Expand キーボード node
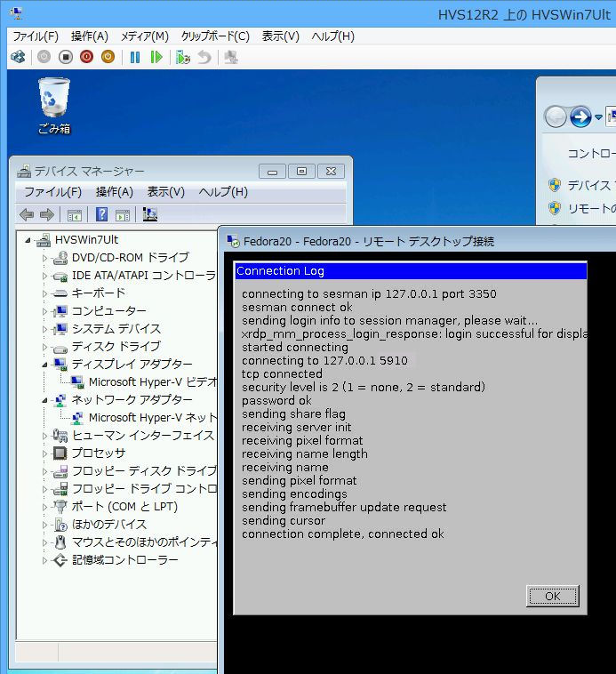The image size is (616, 674). (x=44, y=293)
